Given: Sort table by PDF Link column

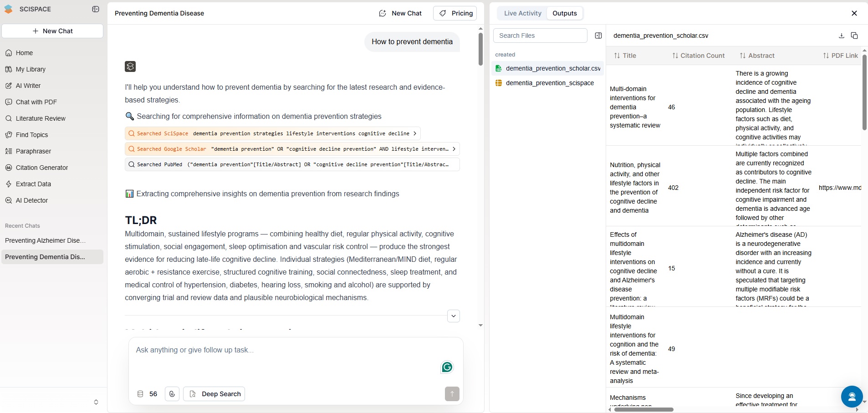Looking at the screenshot, I should (840, 56).
